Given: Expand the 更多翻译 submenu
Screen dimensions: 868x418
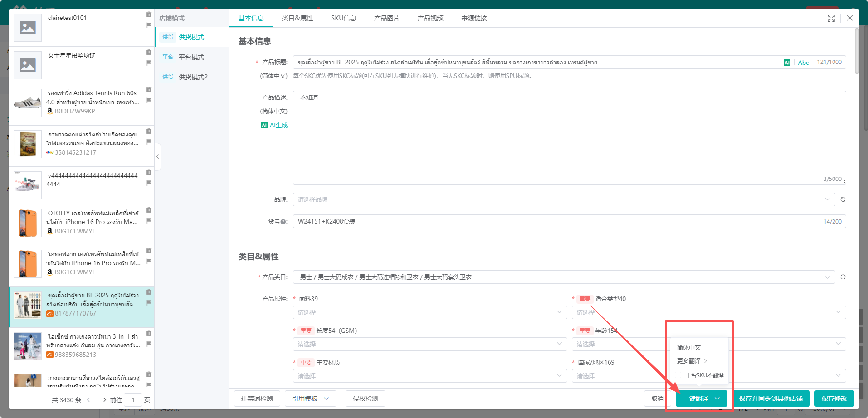Looking at the screenshot, I should coord(692,361).
